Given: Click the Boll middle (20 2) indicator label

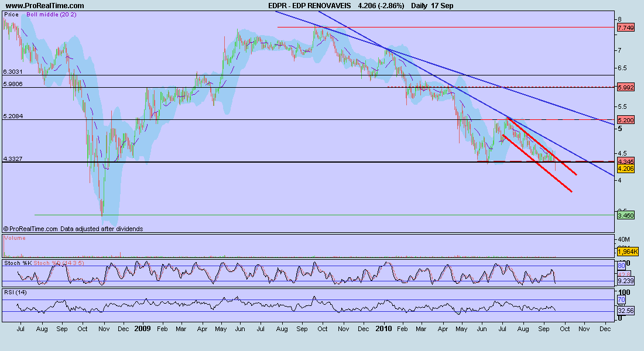Looking at the screenshot, I should 52,15.
